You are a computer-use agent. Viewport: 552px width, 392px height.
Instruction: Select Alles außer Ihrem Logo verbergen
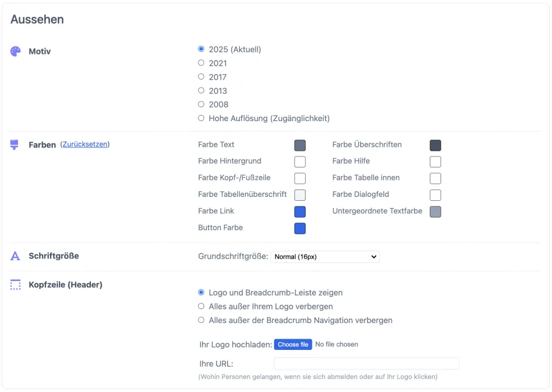click(201, 307)
